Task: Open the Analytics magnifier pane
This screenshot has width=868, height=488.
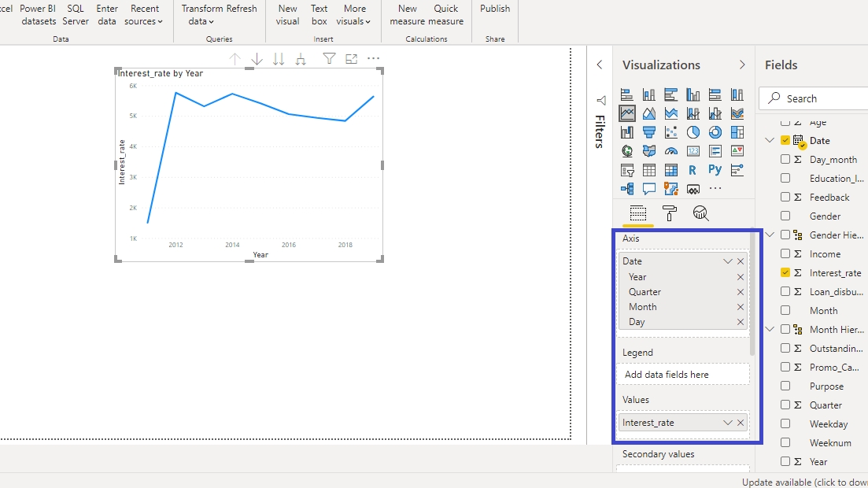Action: point(700,213)
